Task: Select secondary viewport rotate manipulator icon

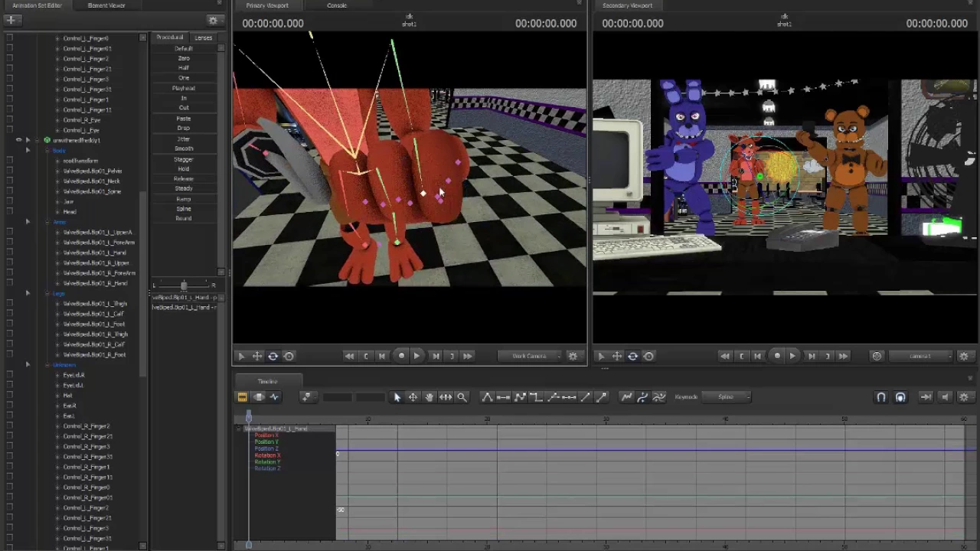Action: [632, 356]
